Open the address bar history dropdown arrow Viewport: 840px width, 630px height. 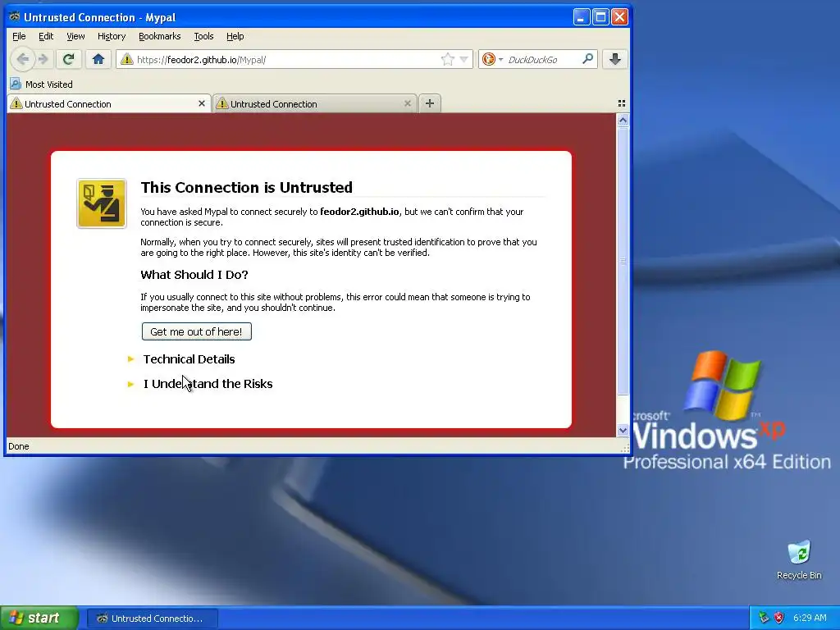coord(464,59)
